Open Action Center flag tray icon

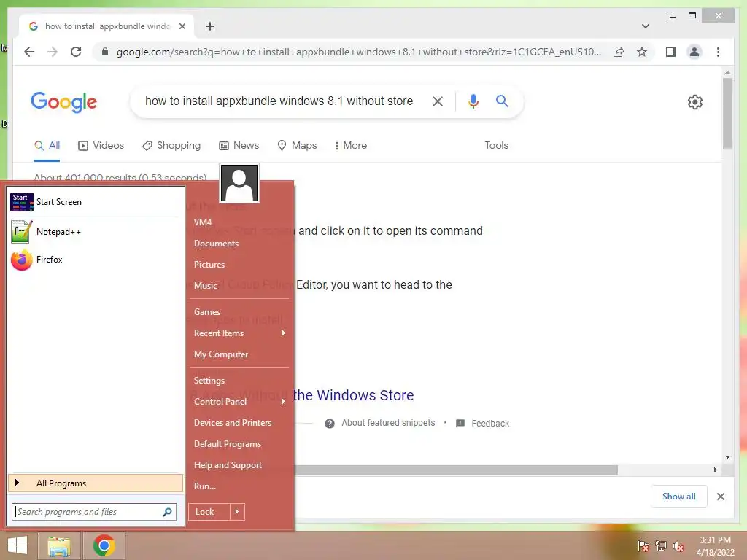643,546
